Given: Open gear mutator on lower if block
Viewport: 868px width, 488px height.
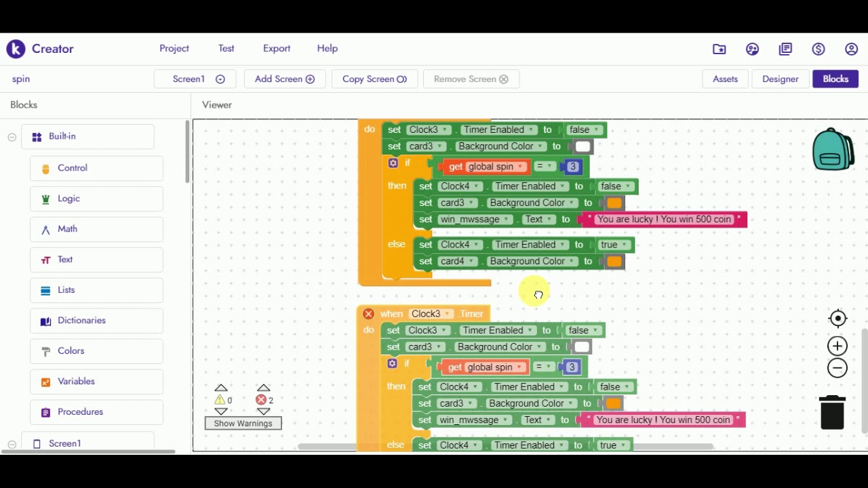Looking at the screenshot, I should [x=392, y=364].
